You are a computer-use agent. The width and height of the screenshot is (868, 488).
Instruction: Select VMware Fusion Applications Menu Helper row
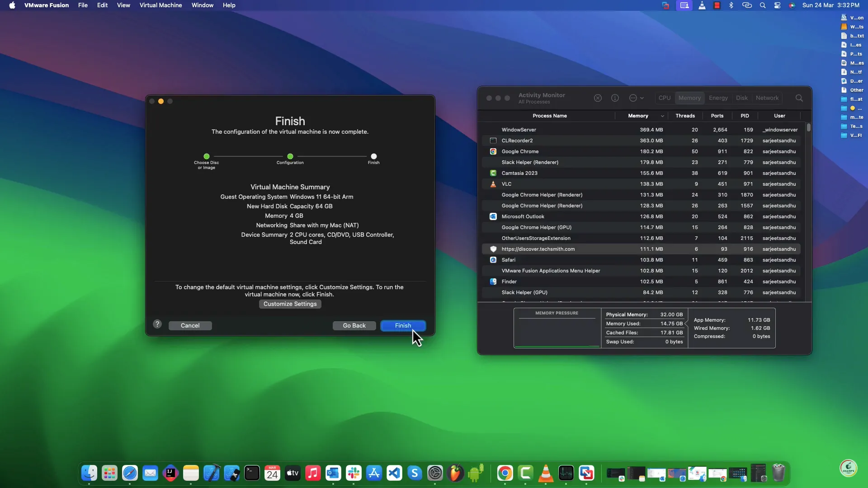point(641,271)
